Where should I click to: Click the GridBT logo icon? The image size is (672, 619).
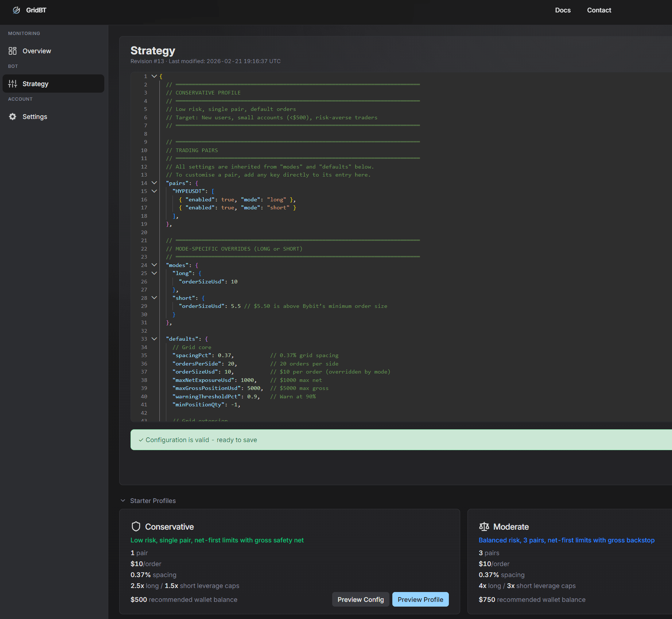(16, 10)
